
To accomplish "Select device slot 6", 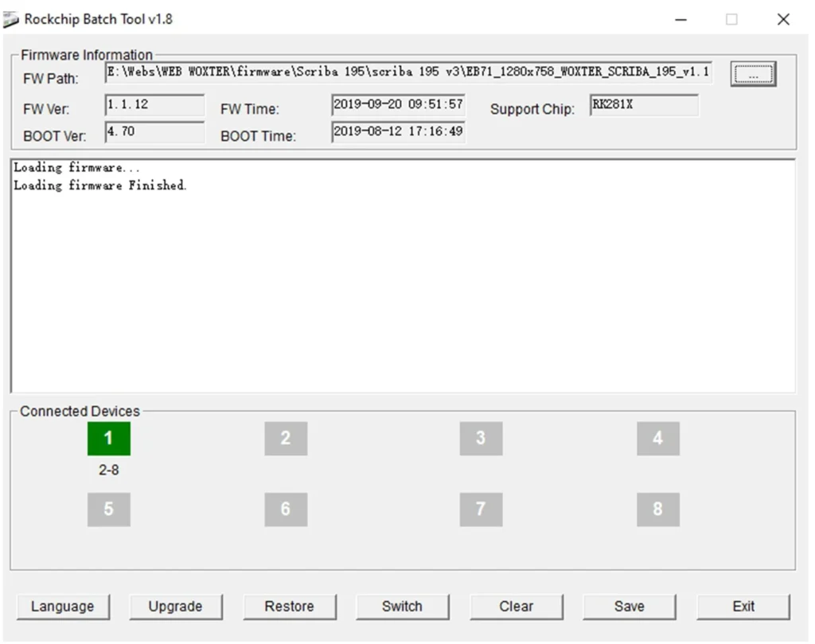I will 286,509.
